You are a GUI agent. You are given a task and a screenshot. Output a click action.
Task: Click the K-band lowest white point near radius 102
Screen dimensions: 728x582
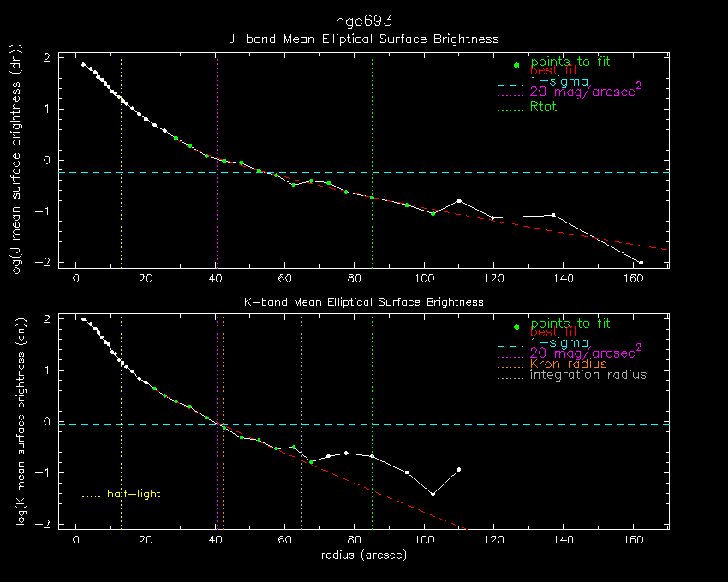[x=433, y=494]
